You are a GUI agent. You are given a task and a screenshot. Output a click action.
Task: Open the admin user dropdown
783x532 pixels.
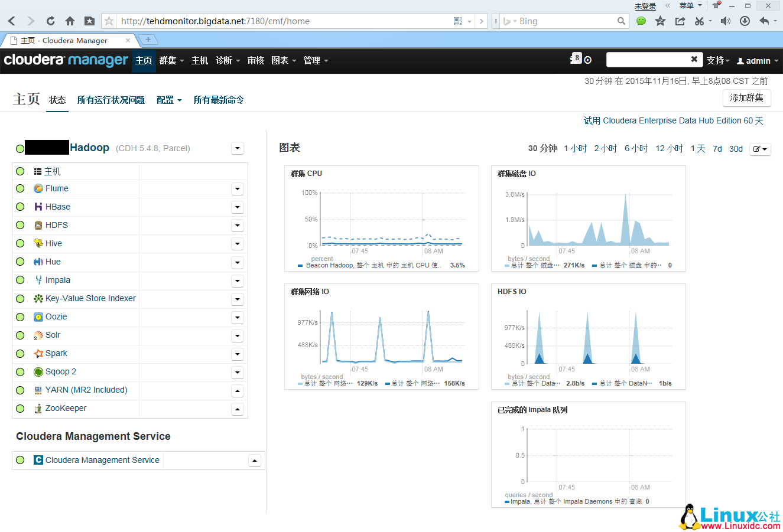[x=757, y=60]
